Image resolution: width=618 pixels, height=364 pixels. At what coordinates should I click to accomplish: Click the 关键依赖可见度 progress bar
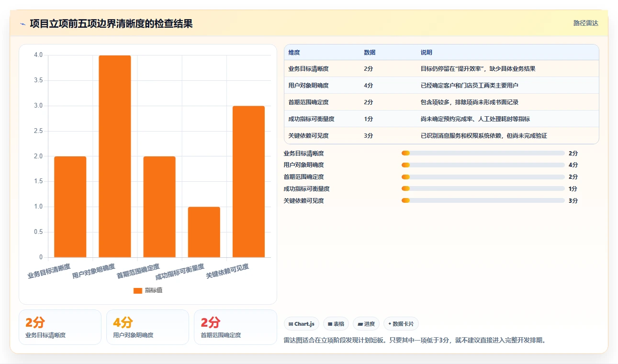coord(483,200)
